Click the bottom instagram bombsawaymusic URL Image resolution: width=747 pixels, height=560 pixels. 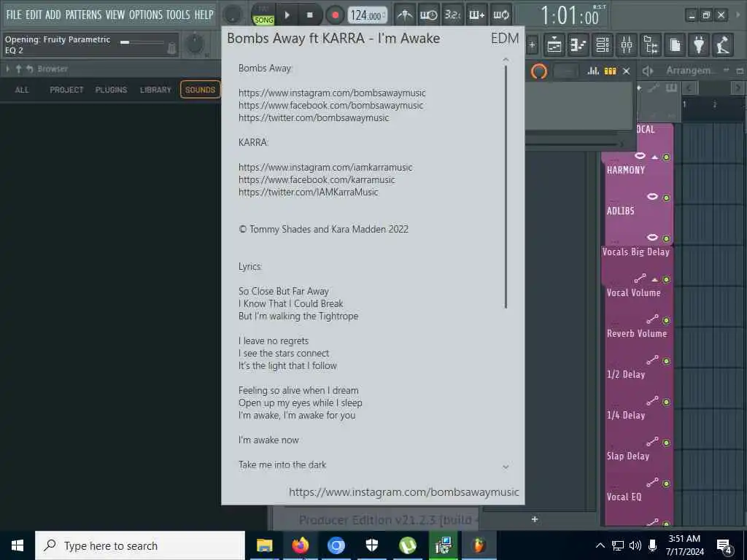click(x=404, y=492)
